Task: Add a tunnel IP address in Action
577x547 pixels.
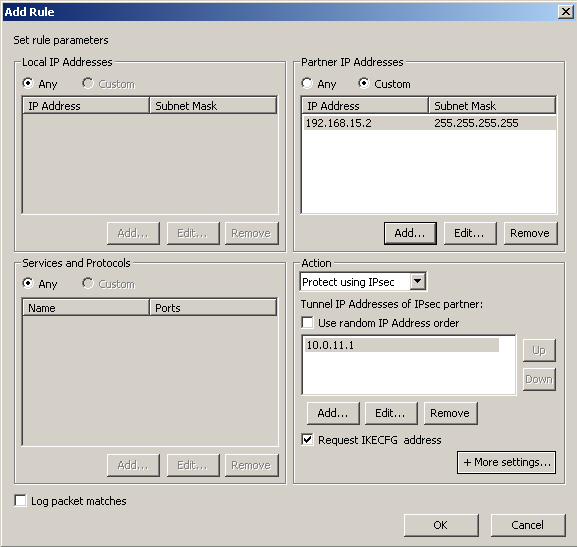Action: pyautogui.click(x=333, y=413)
